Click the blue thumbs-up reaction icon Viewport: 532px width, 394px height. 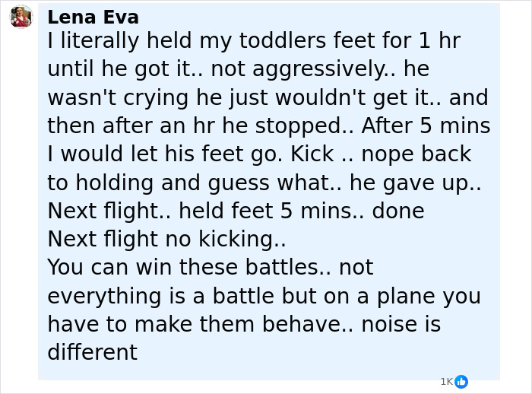461,382
